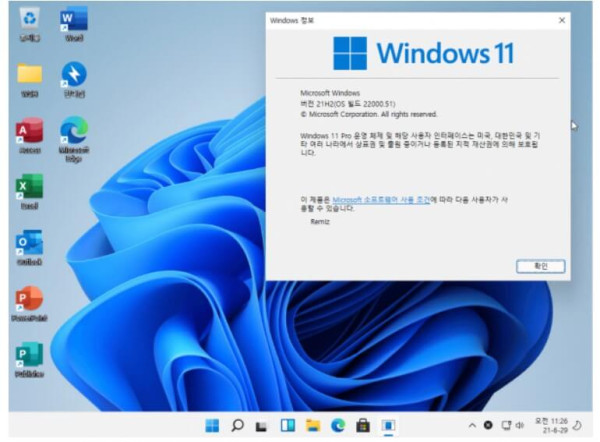Open the Outlook desktop shortcut

pos(29,248)
